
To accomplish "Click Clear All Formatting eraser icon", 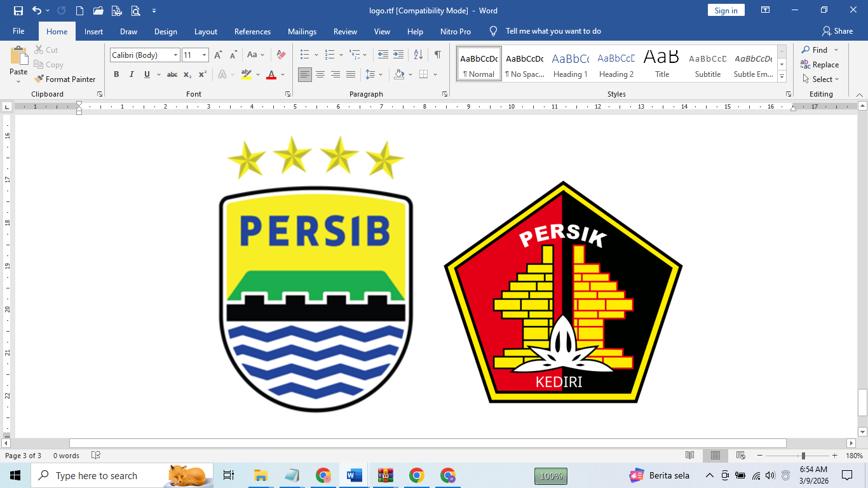I will coord(281,55).
